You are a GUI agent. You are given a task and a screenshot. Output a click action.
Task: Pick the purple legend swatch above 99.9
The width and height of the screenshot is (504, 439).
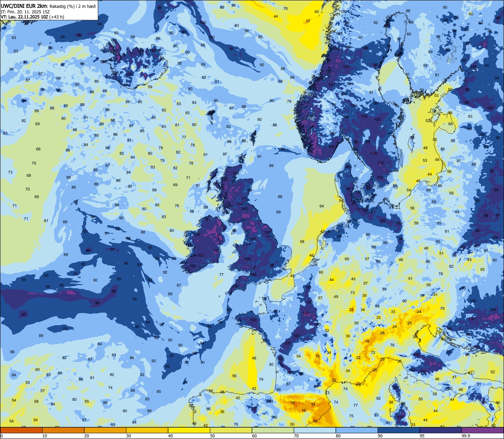[482, 430]
